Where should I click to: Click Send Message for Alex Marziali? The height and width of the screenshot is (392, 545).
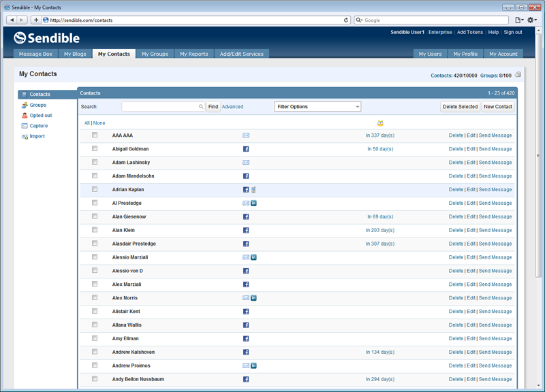[495, 284]
